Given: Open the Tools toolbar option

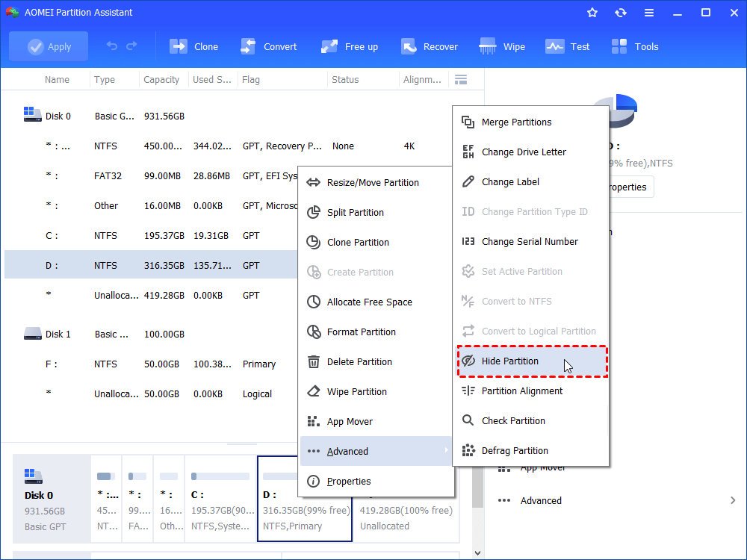Looking at the screenshot, I should click(635, 46).
